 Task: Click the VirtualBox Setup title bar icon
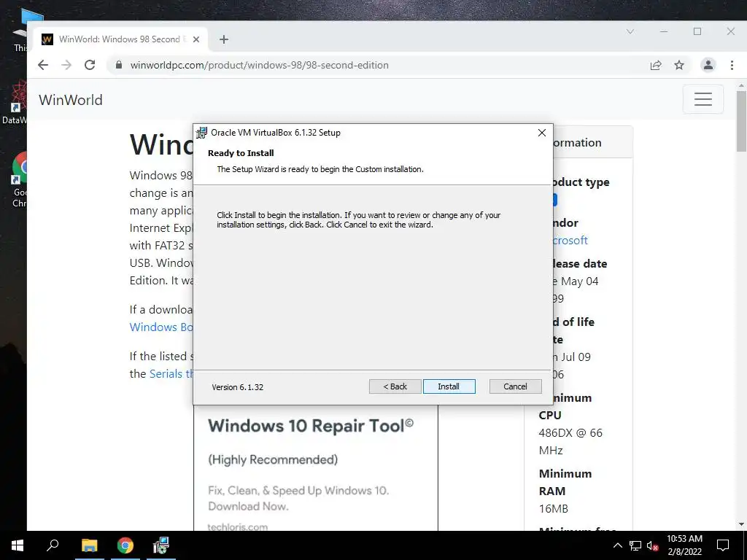pos(202,133)
